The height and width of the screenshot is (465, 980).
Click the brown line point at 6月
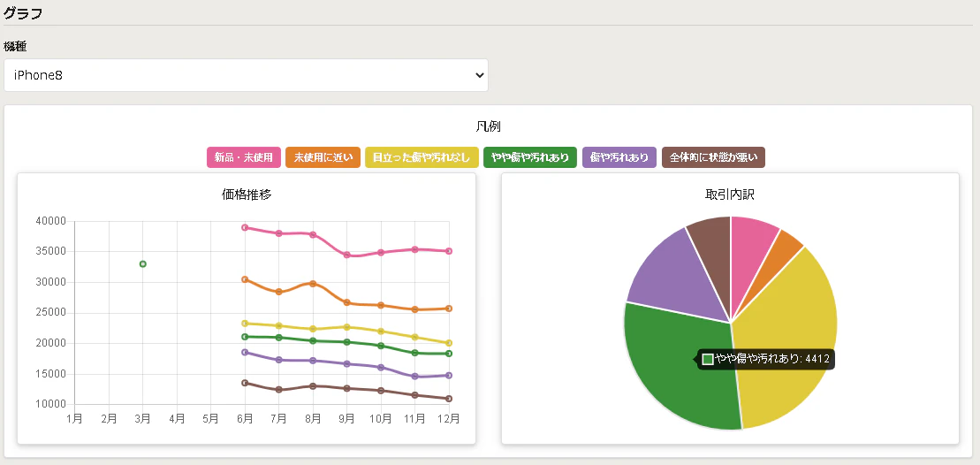point(246,383)
